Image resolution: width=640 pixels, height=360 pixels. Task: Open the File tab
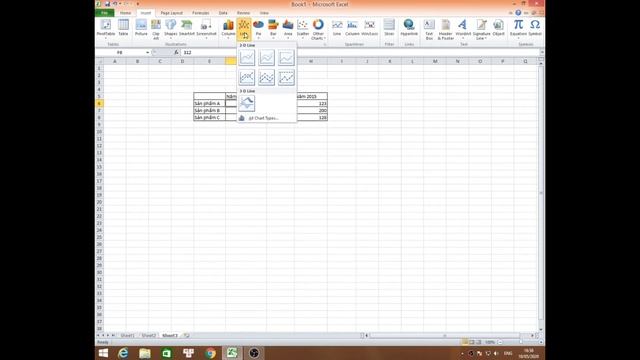[x=104, y=13]
